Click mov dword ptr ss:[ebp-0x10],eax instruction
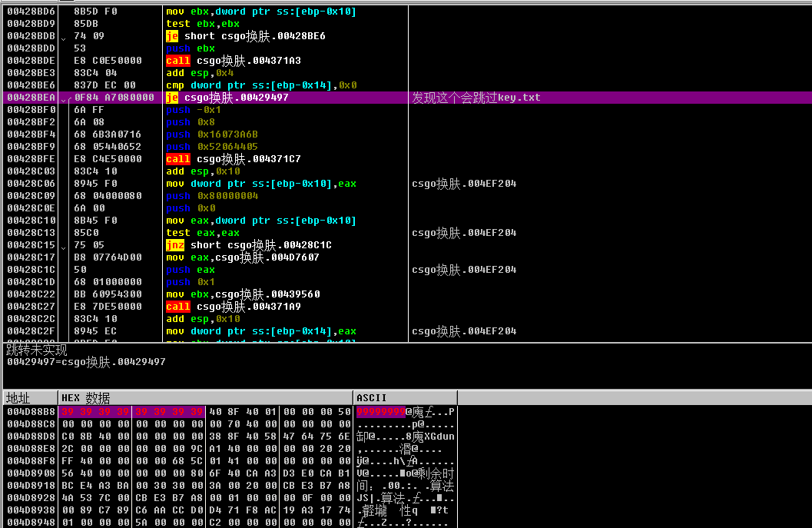Image resolution: width=812 pixels, height=528 pixels. point(261,184)
